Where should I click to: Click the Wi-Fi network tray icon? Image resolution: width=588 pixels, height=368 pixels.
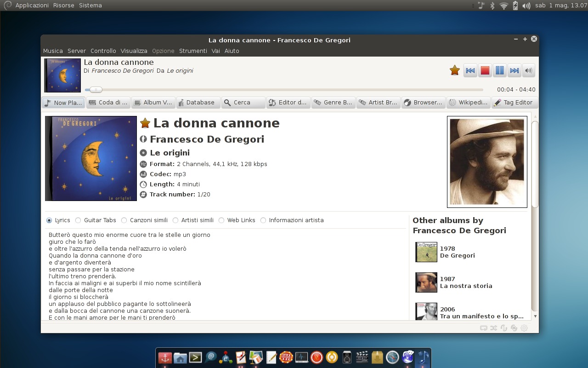504,6
